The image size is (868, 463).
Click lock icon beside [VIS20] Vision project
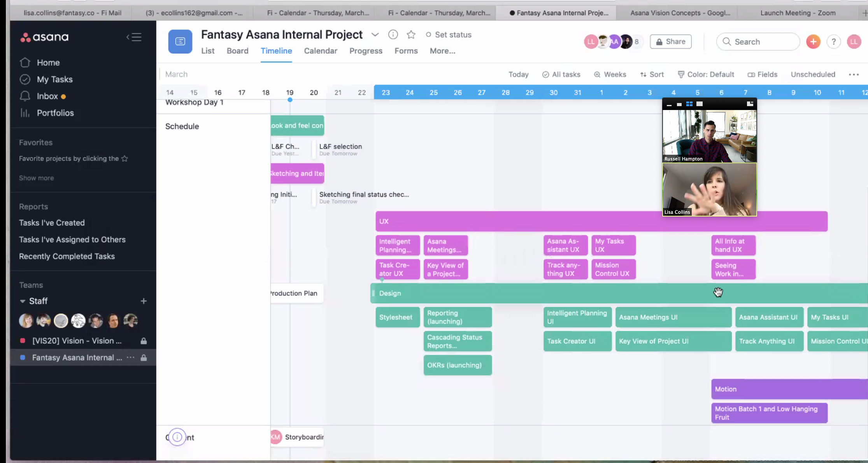click(x=144, y=341)
